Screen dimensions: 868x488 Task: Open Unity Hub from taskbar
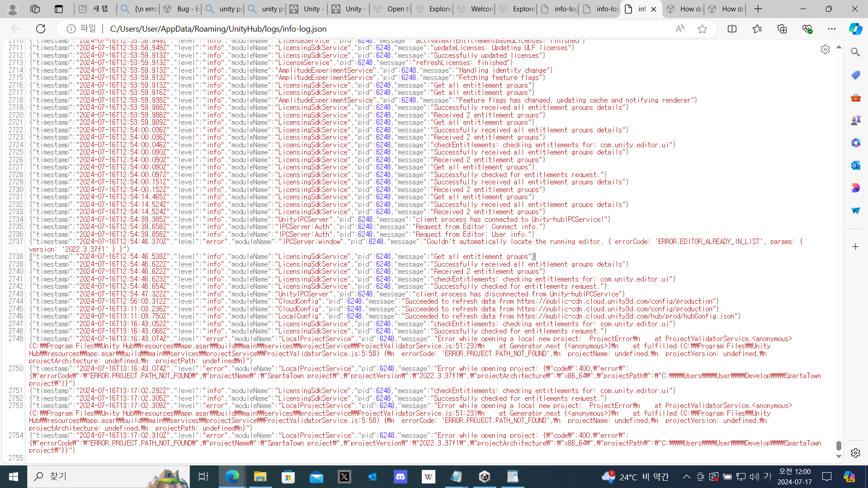[485, 476]
